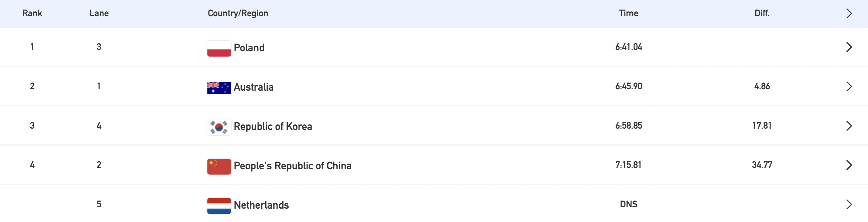Expand the Republic of Korea row chevron

pyautogui.click(x=849, y=126)
